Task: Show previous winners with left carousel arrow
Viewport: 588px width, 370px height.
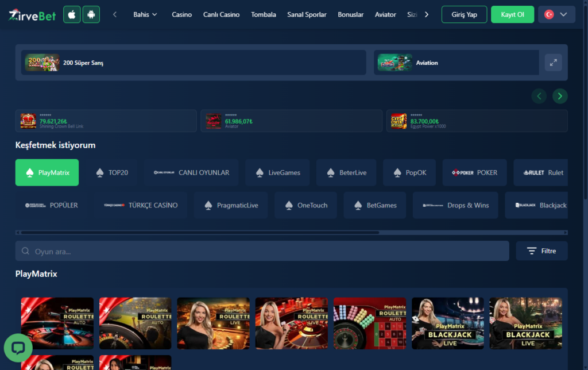Action: [539, 96]
